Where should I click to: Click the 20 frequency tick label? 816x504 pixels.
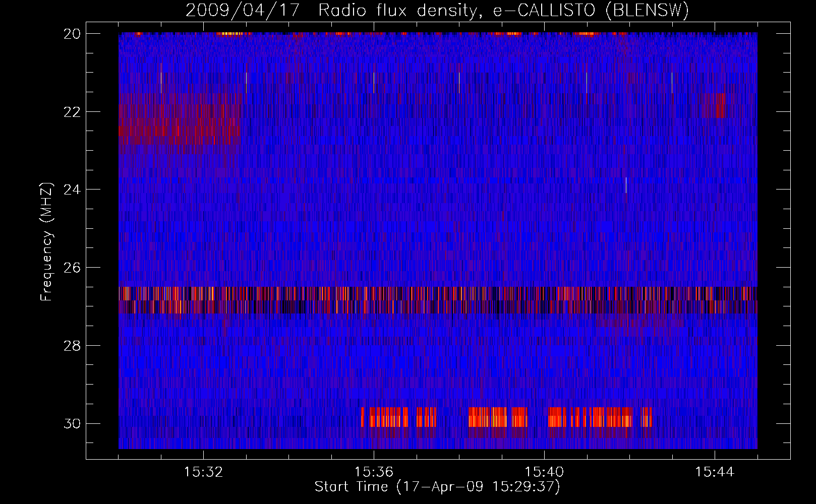tap(72, 33)
